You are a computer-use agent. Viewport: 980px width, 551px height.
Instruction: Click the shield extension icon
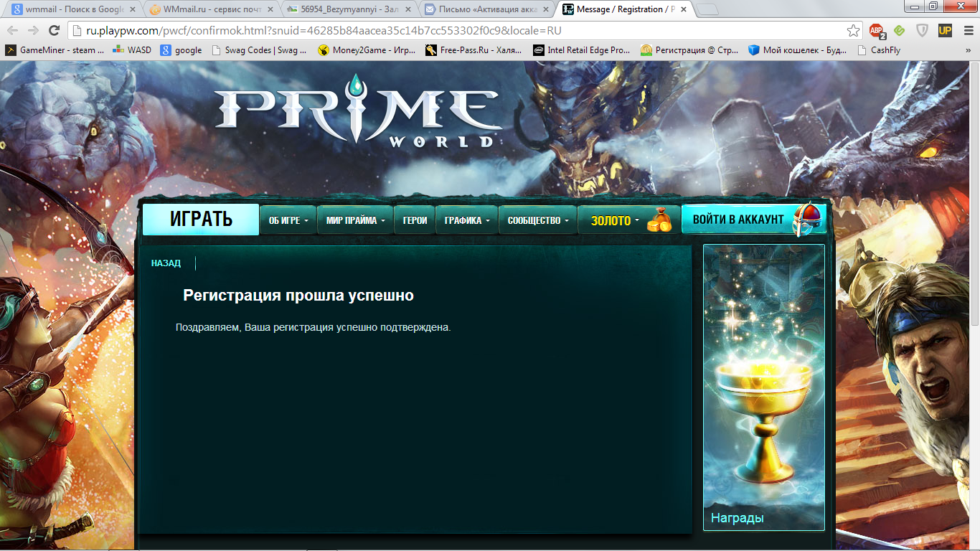[x=923, y=30]
